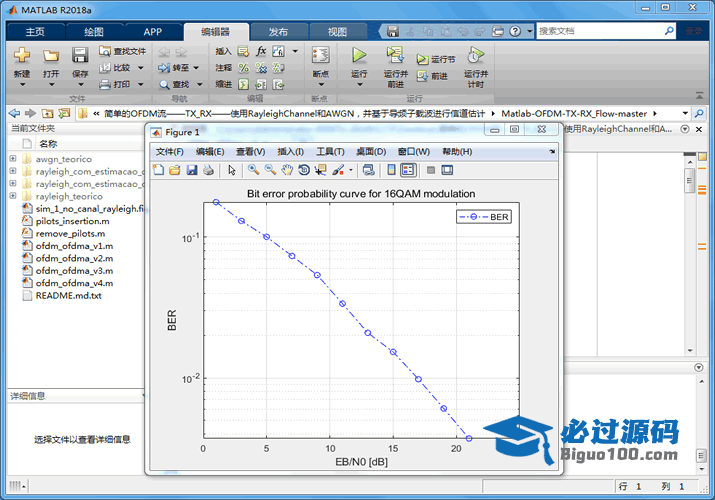Click the Find Files button
The image size is (715, 500).
[x=123, y=51]
